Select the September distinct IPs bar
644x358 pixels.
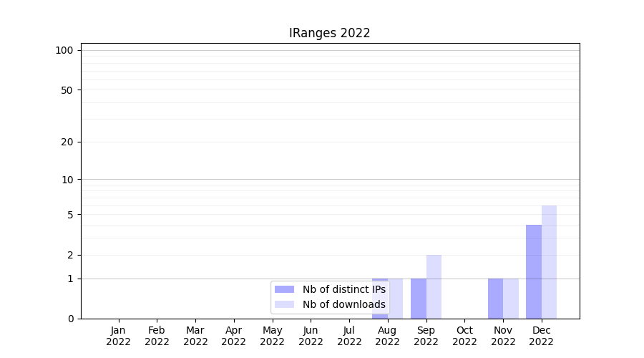pyautogui.click(x=419, y=298)
